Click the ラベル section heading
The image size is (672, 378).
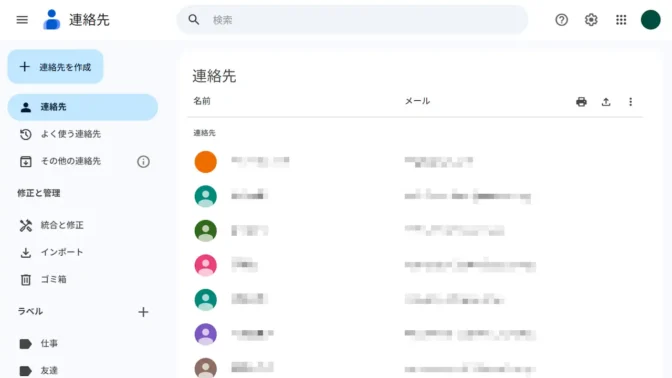(30, 312)
